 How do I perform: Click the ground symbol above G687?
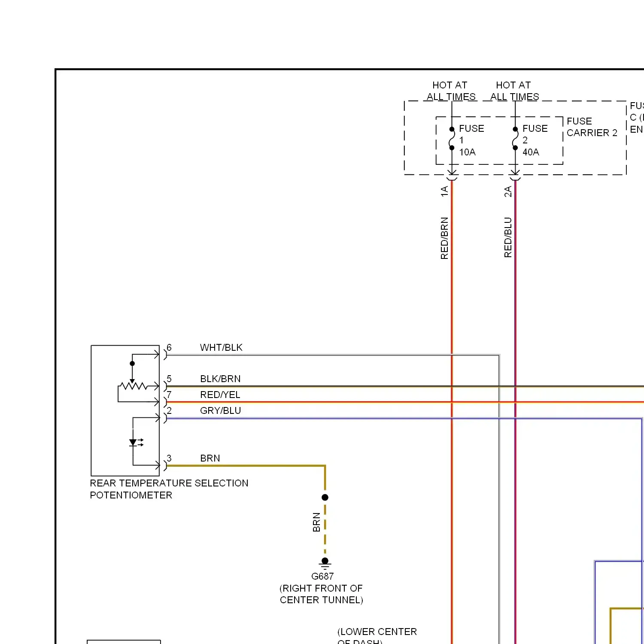coord(325,564)
